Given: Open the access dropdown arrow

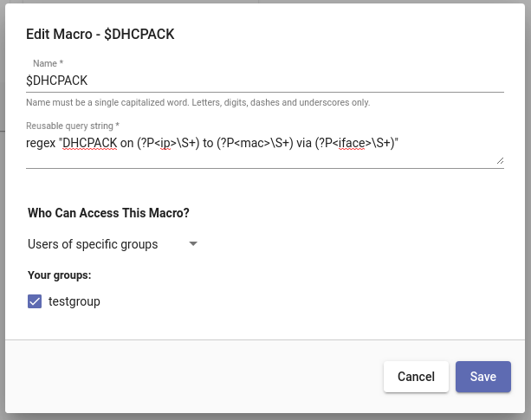Looking at the screenshot, I should (193, 243).
